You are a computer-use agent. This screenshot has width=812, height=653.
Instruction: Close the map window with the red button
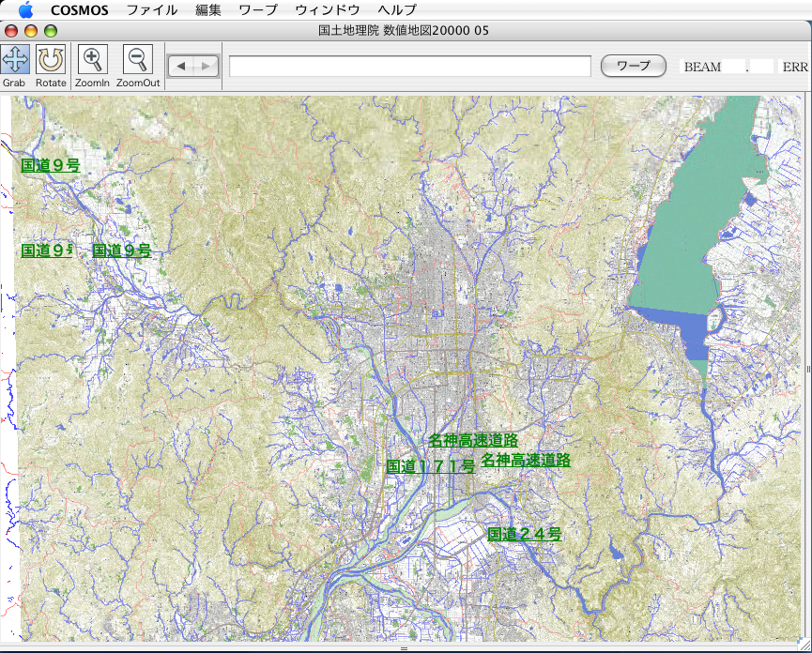(11, 31)
